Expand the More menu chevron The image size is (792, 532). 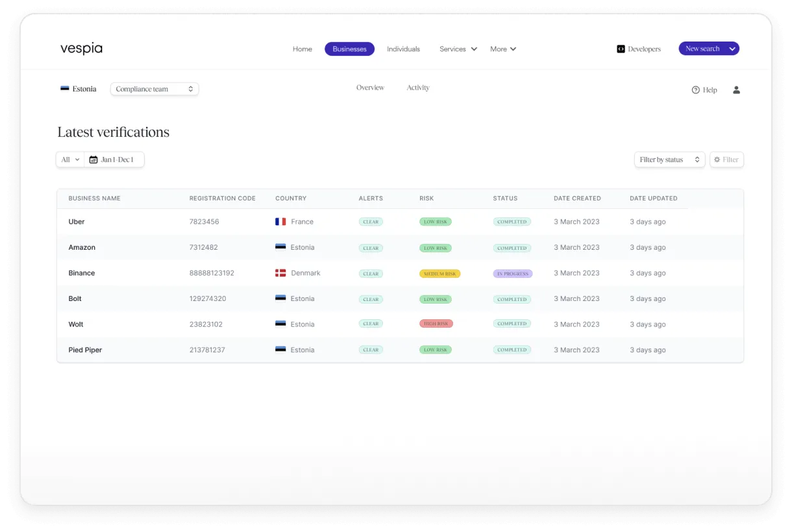[514, 49]
